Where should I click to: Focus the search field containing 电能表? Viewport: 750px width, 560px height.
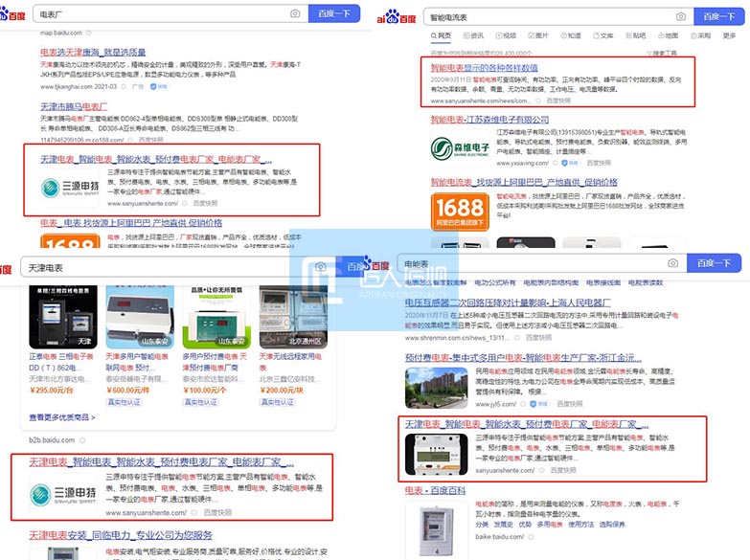coord(542,263)
